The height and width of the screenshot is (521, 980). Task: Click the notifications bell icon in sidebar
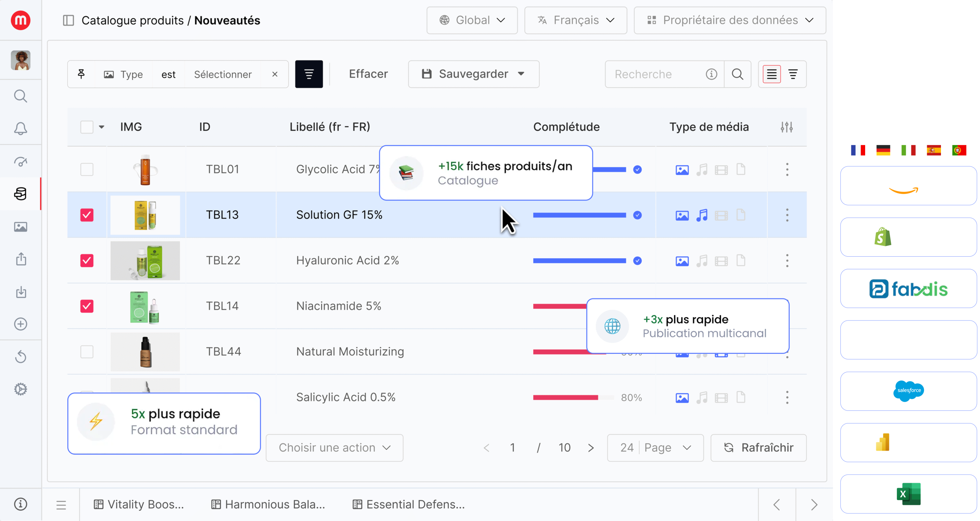[x=21, y=129]
